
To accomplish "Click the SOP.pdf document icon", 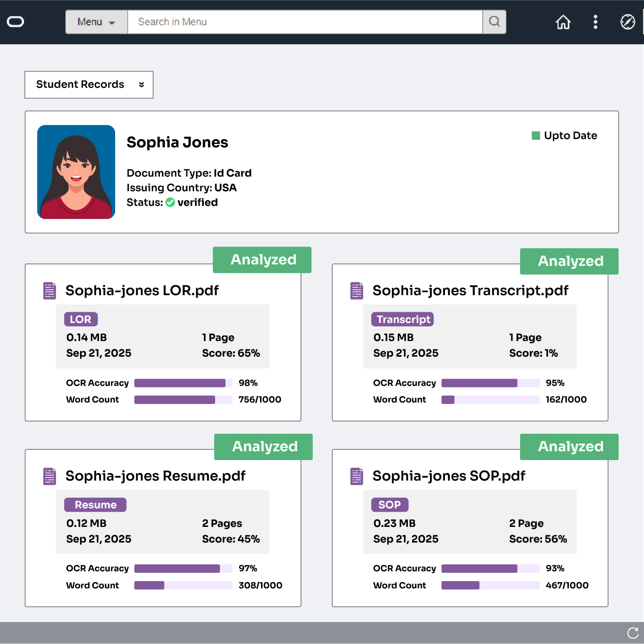I will (357, 476).
